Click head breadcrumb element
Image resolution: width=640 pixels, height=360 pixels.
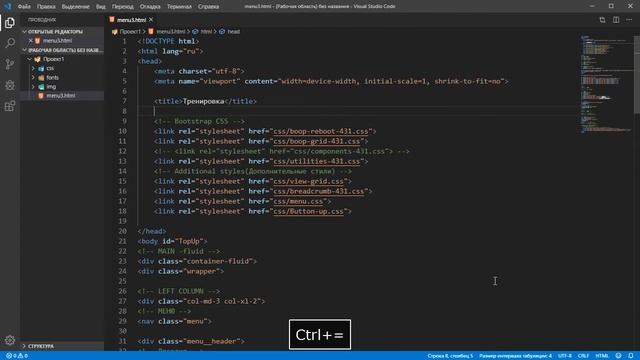click(233, 31)
